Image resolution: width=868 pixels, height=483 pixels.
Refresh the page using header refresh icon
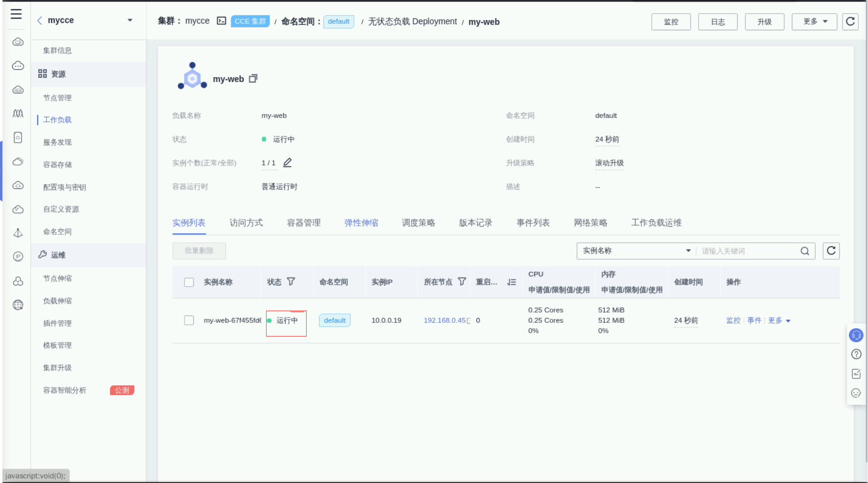850,21
